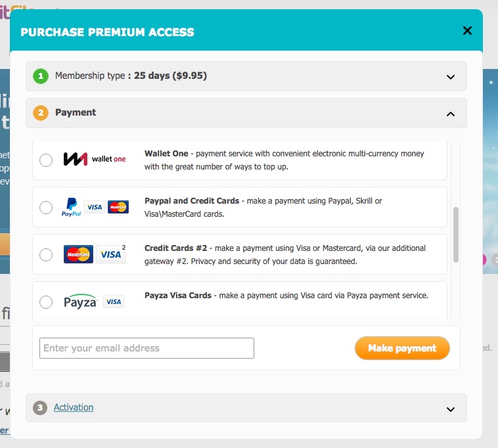This screenshot has width=498, height=448.
Task: Click the MasterCard logo in Credit Cards #2
Action: point(78,254)
